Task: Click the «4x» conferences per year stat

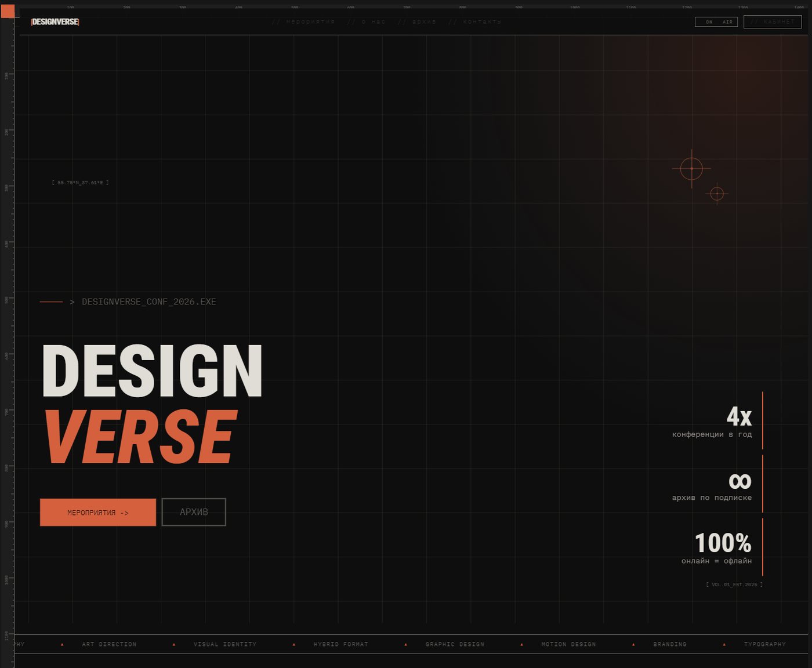Action: (717, 421)
